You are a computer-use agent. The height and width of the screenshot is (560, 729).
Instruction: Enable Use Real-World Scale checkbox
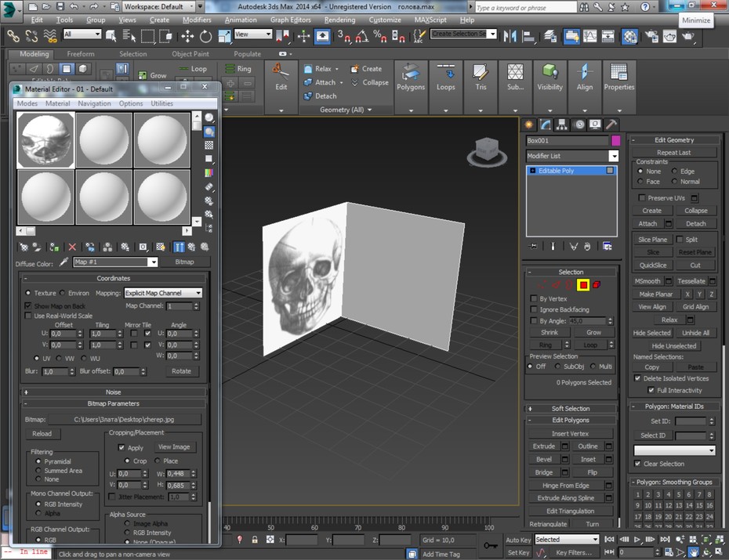[28, 316]
